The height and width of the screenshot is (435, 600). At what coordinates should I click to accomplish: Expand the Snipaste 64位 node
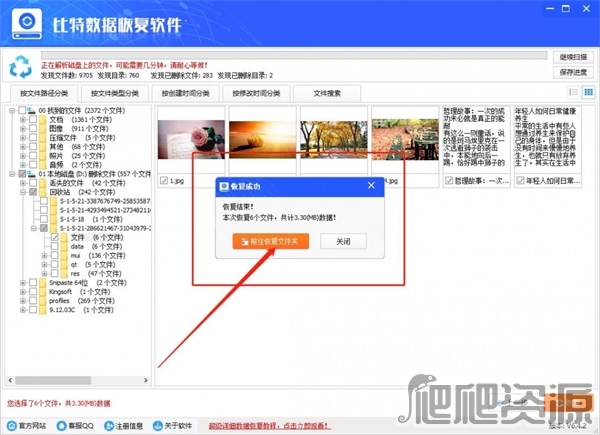tap(23, 283)
